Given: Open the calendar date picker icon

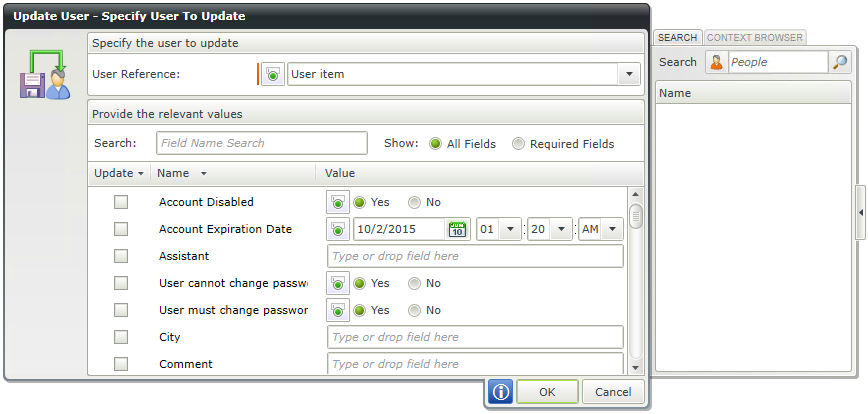Looking at the screenshot, I should 457,229.
